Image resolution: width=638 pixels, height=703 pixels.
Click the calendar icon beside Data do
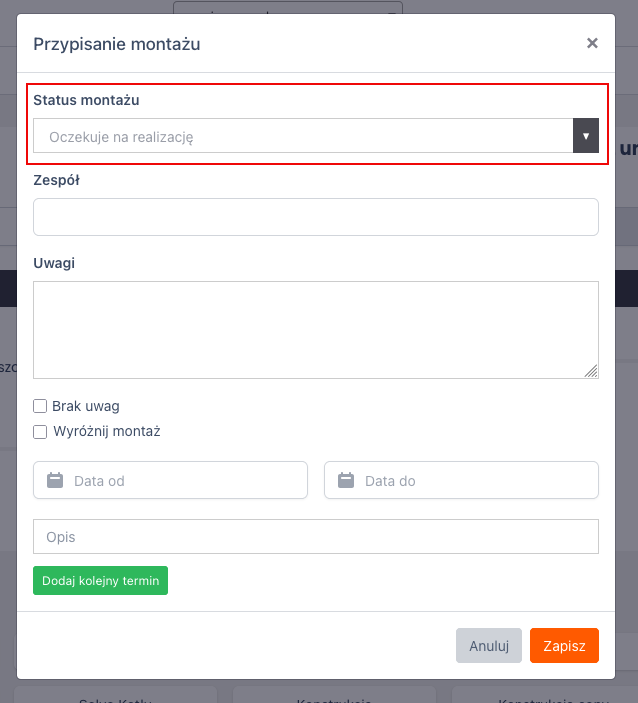tap(346, 480)
